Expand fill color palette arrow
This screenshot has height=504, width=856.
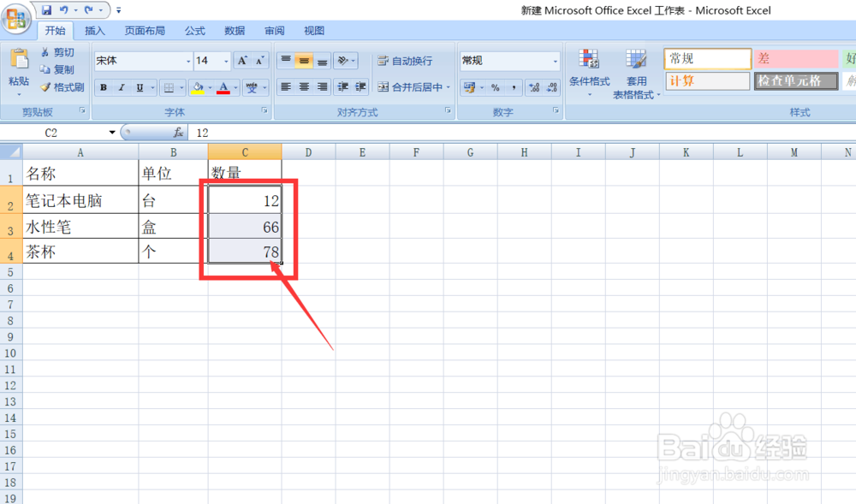210,87
